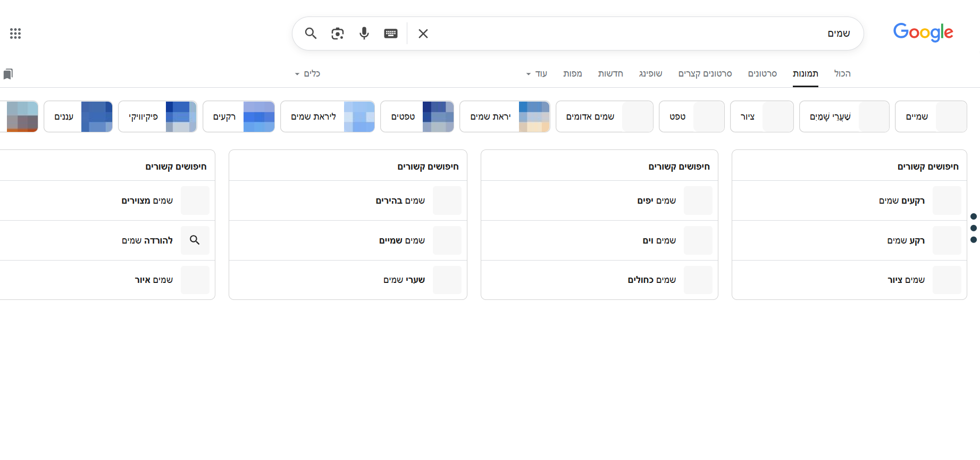Go to the Google home logo
This screenshot has height=460, width=980.
(923, 32)
